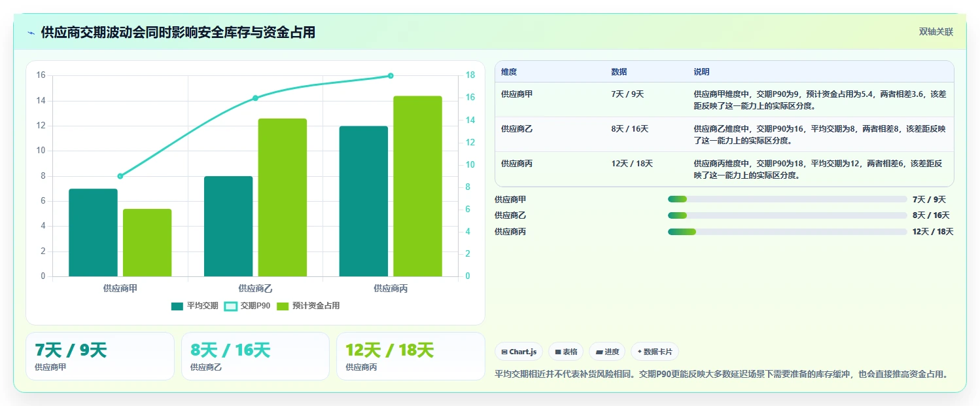Click the 供应商丙 light green 资金占用 bar
The image size is (980, 406).
[418, 186]
